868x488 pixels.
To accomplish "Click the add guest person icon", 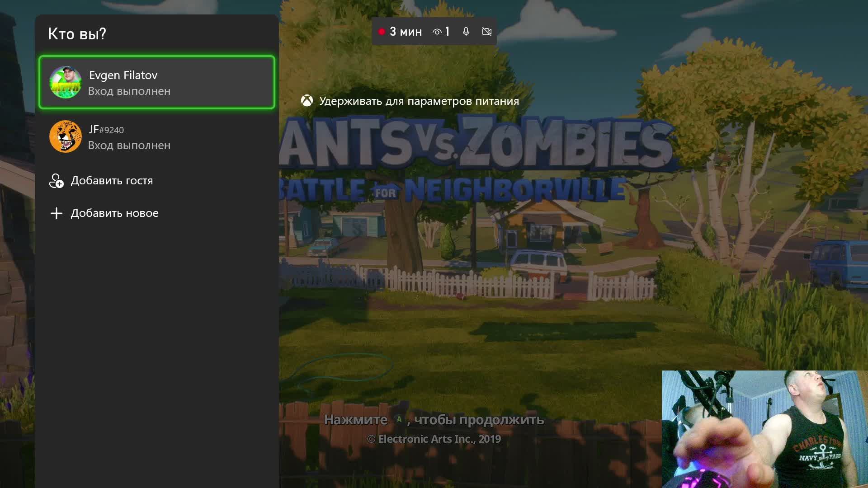I will pyautogui.click(x=57, y=181).
